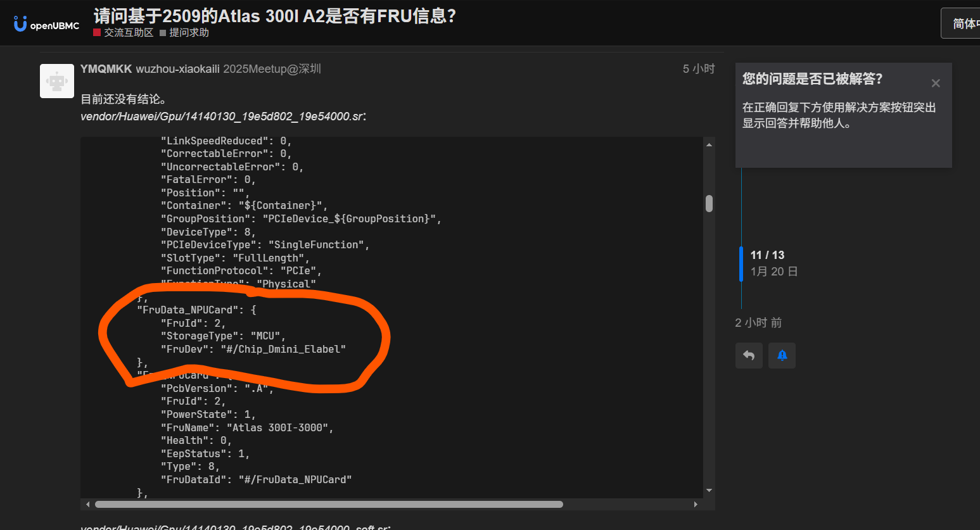
Task: Click the '"FruDataId": "#/FruData_NPUCard"' code line
Action: [257, 480]
